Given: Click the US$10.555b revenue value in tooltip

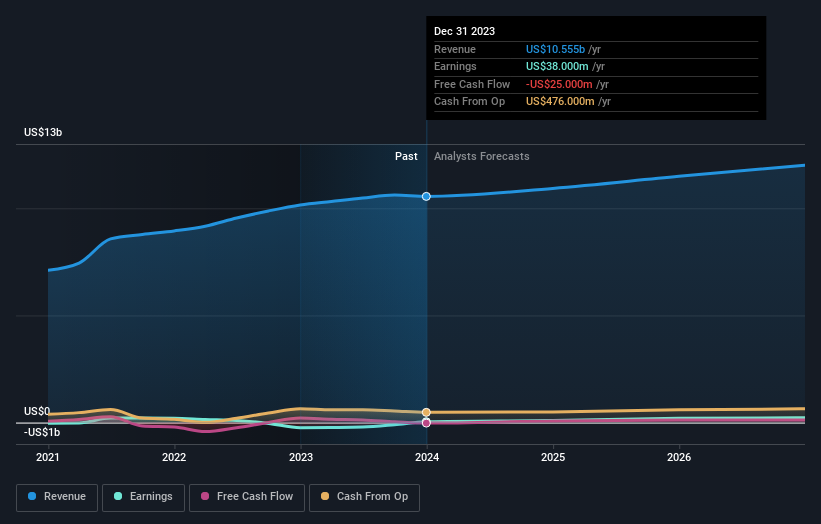Looking at the screenshot, I should pos(555,49).
